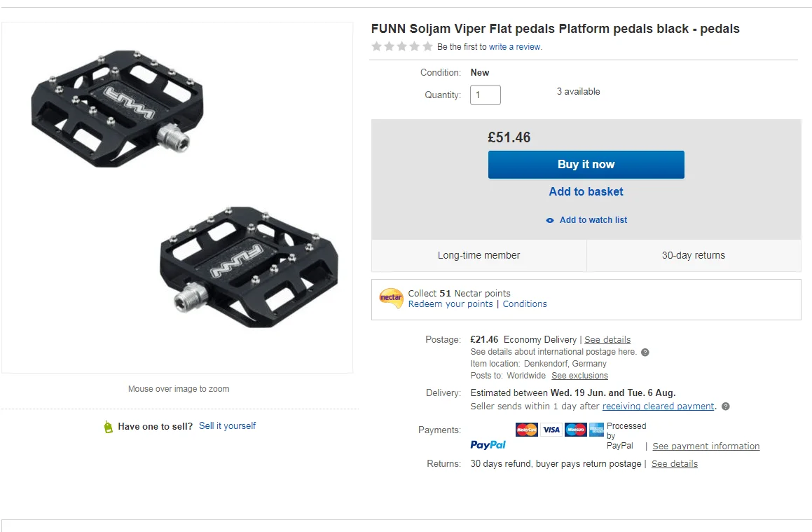Click the Visa payment icon
This screenshot has width=812, height=532.
(x=551, y=430)
